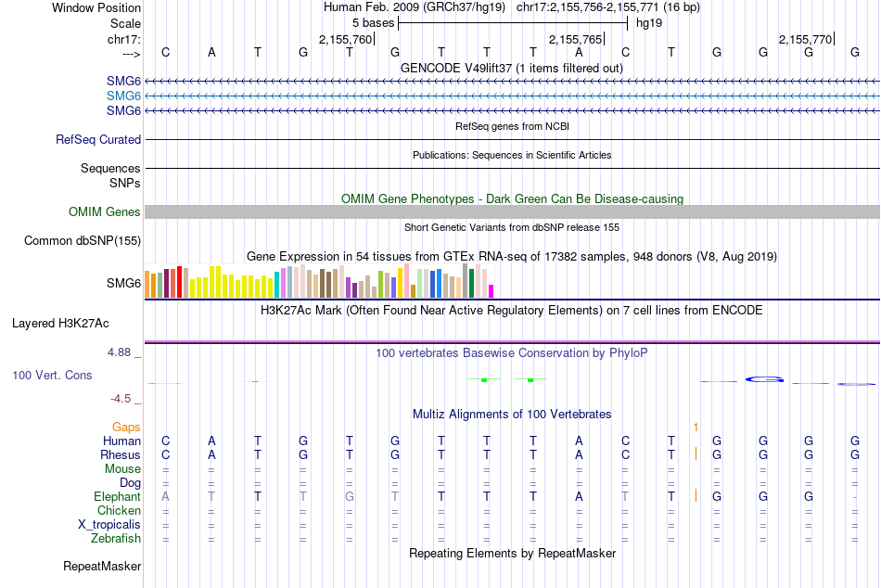Click the chr17:2,155,756-2,155,771 (16 bp) position text

point(608,7)
